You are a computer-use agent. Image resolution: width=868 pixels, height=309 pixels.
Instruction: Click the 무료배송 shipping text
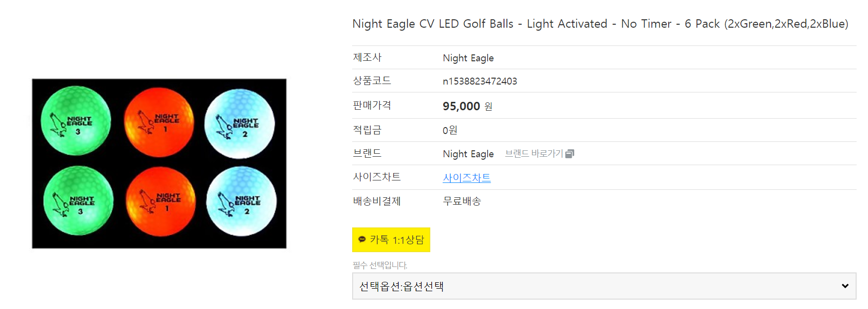tap(461, 201)
